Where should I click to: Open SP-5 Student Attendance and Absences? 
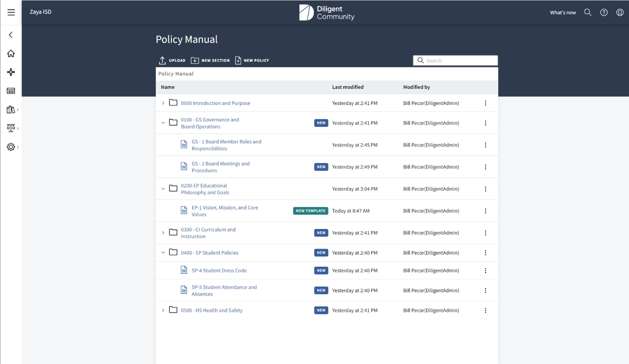(x=224, y=290)
